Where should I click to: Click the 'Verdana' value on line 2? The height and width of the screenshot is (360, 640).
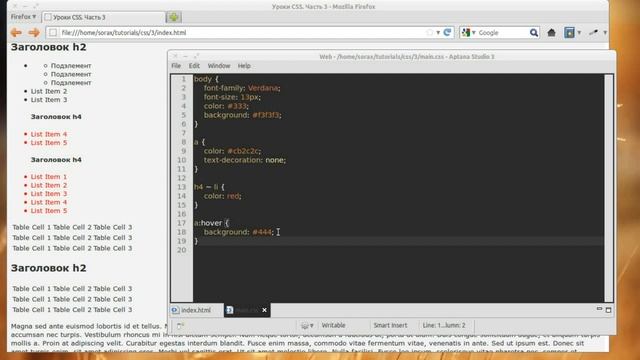[x=263, y=88]
